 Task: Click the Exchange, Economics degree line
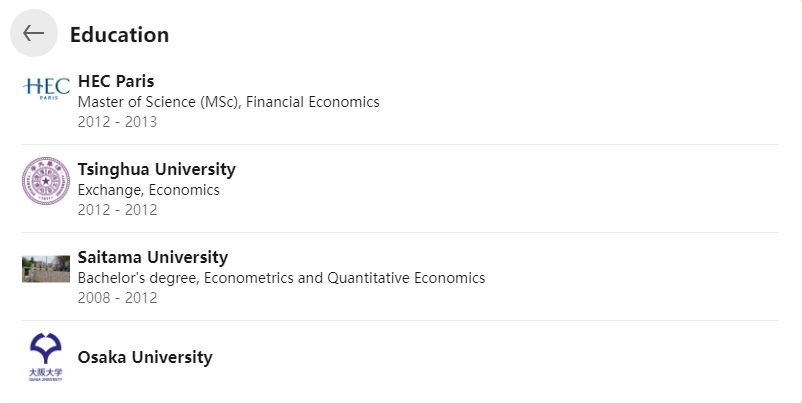[x=148, y=190]
